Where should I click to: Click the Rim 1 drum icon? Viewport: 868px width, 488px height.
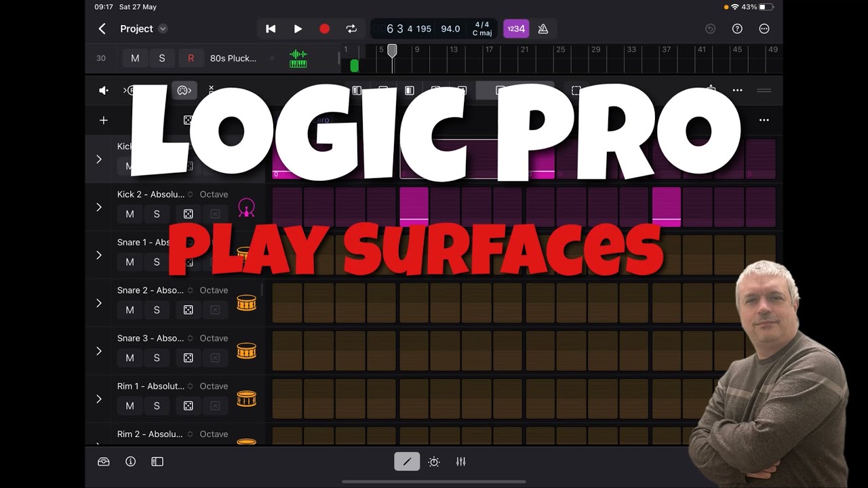(x=246, y=399)
